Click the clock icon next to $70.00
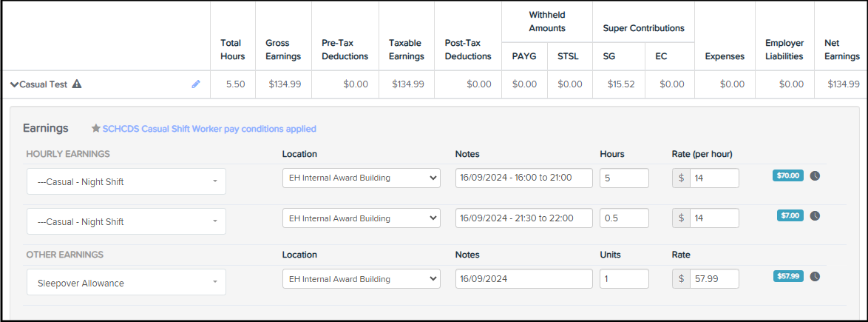 click(x=815, y=176)
